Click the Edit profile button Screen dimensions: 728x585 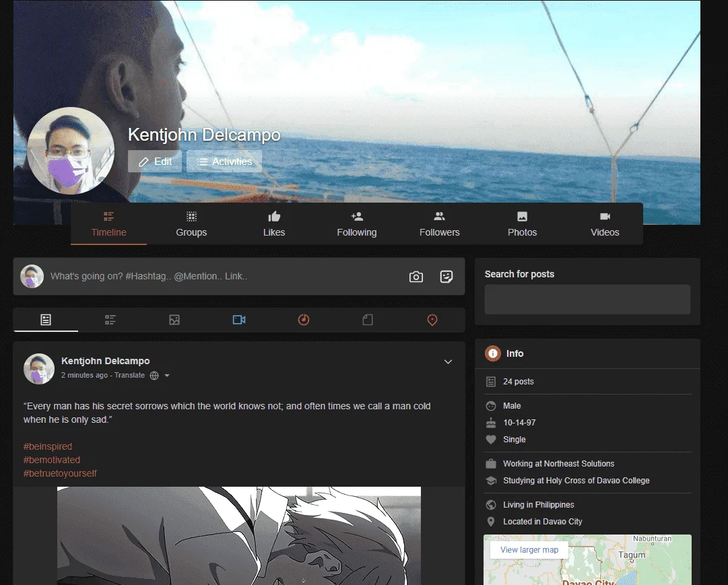click(155, 162)
